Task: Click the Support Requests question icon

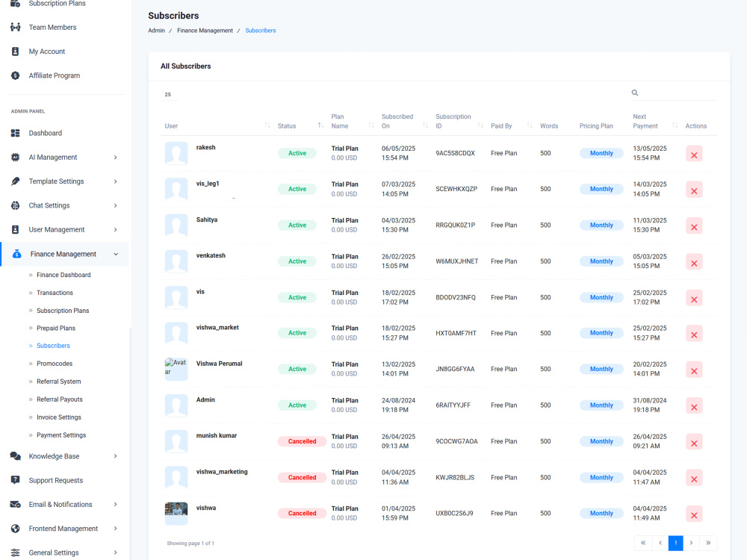Action: [x=15, y=480]
